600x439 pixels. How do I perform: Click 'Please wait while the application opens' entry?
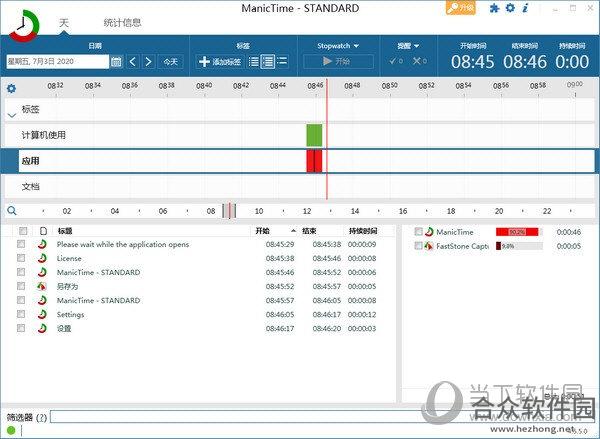click(123, 244)
